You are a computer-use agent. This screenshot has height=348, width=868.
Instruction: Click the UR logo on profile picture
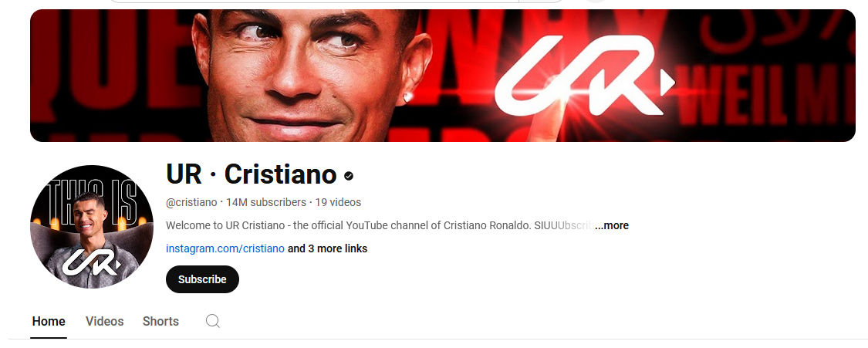pos(91,262)
